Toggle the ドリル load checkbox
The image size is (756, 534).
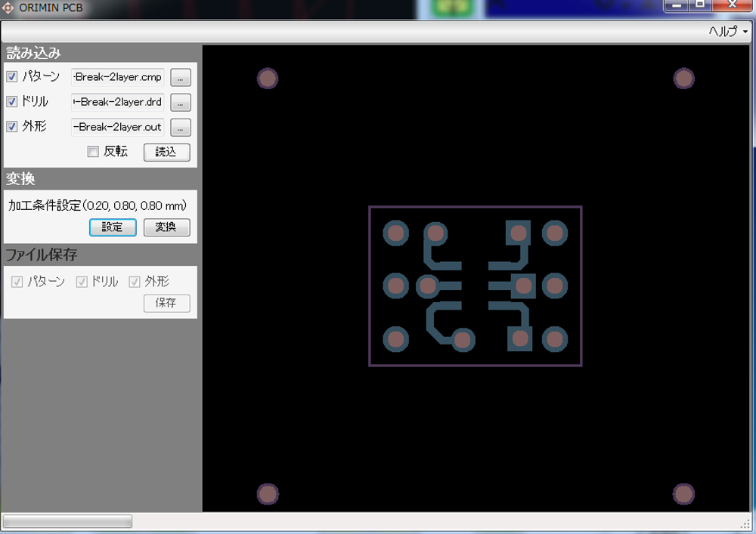point(12,102)
